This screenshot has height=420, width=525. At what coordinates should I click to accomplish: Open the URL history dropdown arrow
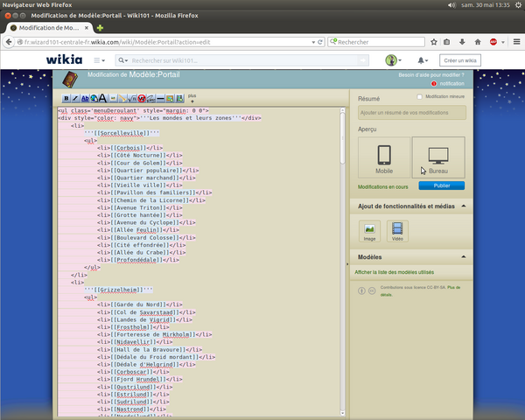tap(313, 42)
